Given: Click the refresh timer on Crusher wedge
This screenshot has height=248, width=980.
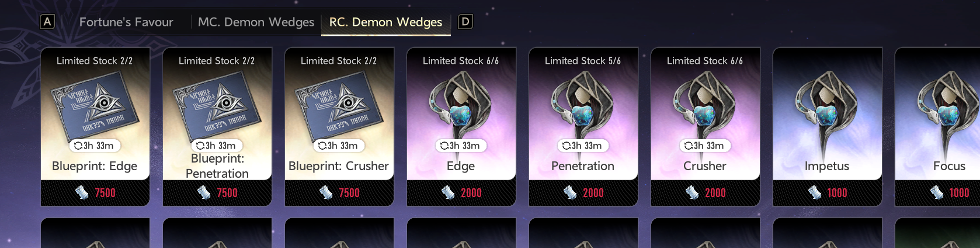Looking at the screenshot, I should [x=704, y=146].
